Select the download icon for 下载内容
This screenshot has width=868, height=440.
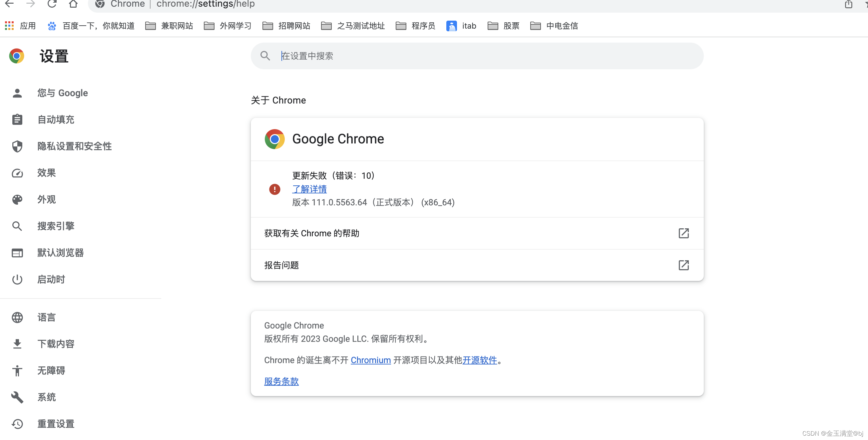coord(17,344)
